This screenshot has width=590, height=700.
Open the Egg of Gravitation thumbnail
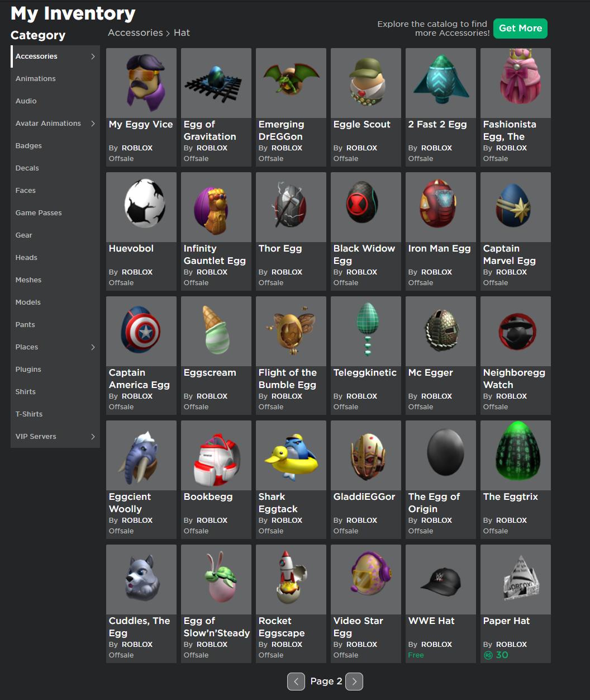pyautogui.click(x=216, y=83)
